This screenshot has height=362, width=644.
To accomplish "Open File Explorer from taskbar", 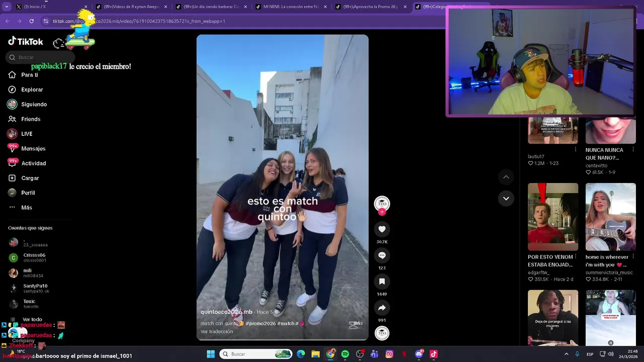I will click(315, 354).
